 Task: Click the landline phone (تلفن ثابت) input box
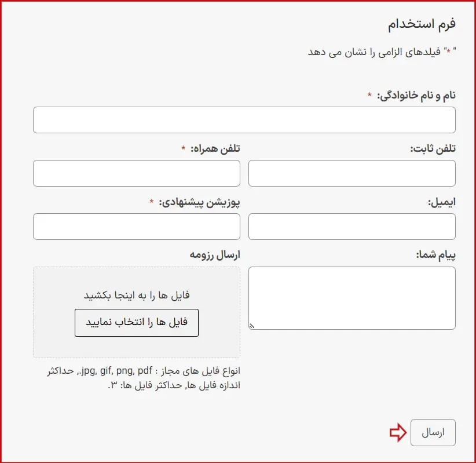point(351,173)
